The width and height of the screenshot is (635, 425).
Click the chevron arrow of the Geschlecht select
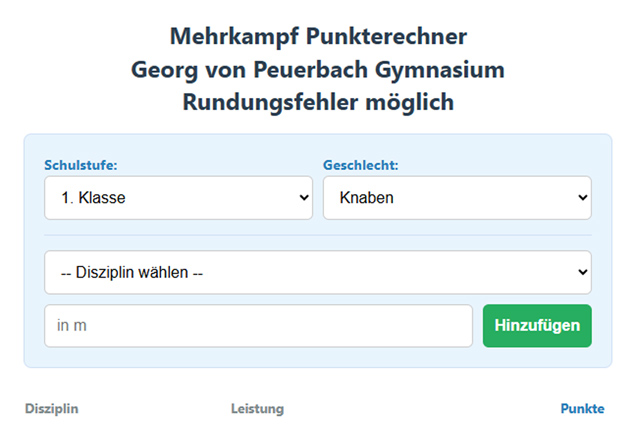pyautogui.click(x=583, y=198)
